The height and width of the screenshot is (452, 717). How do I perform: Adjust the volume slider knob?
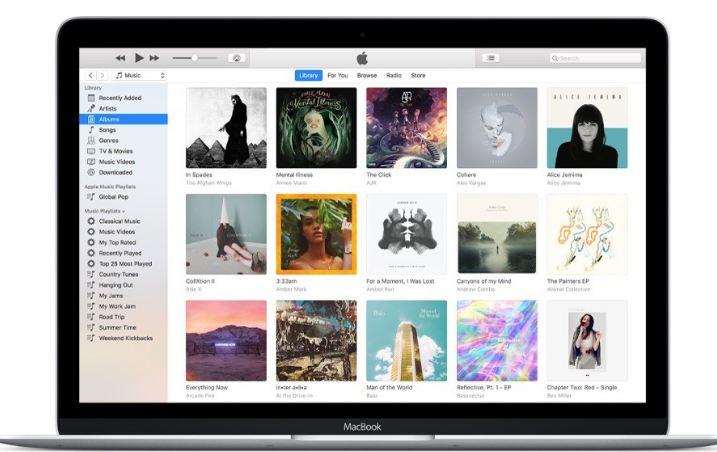[195, 58]
